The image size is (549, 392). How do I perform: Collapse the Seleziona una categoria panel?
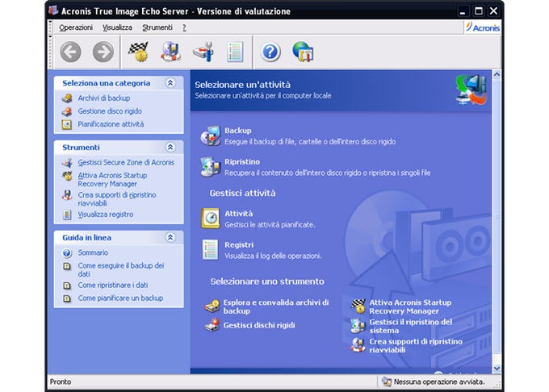click(x=170, y=83)
